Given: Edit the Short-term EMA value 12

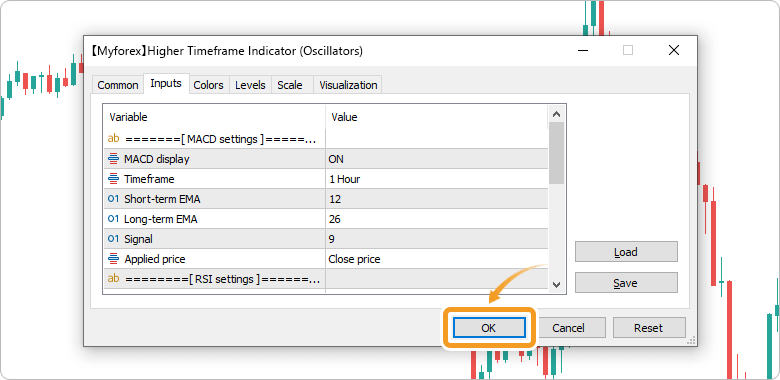Looking at the screenshot, I should [x=437, y=199].
